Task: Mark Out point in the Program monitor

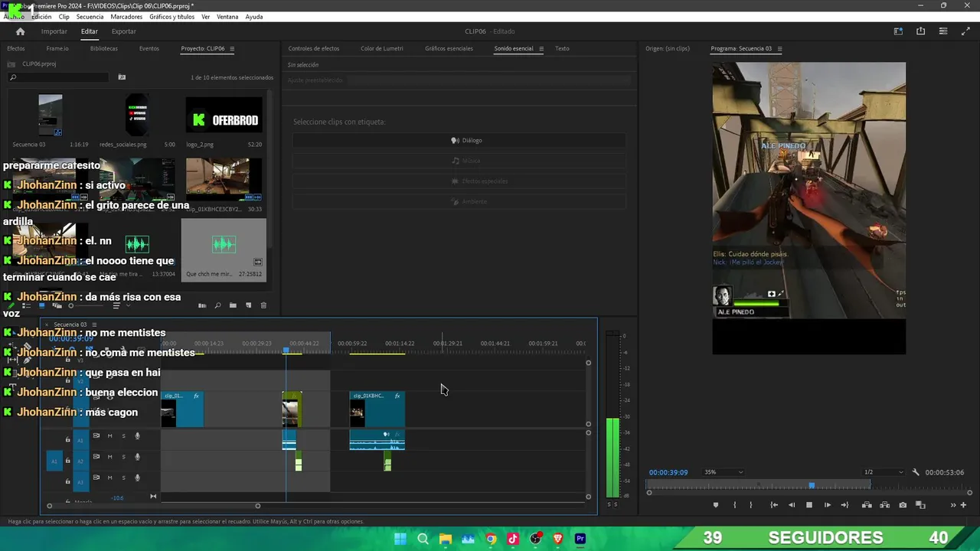Action: 750,505
